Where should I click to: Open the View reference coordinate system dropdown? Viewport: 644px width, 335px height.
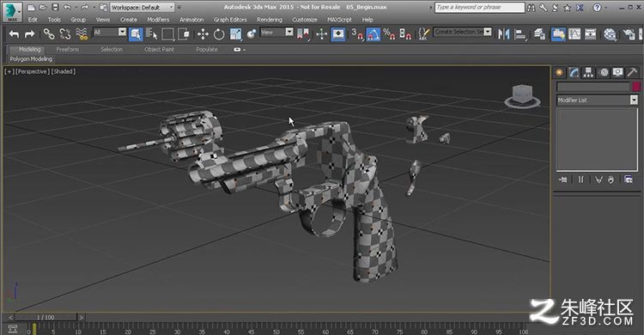(276, 32)
